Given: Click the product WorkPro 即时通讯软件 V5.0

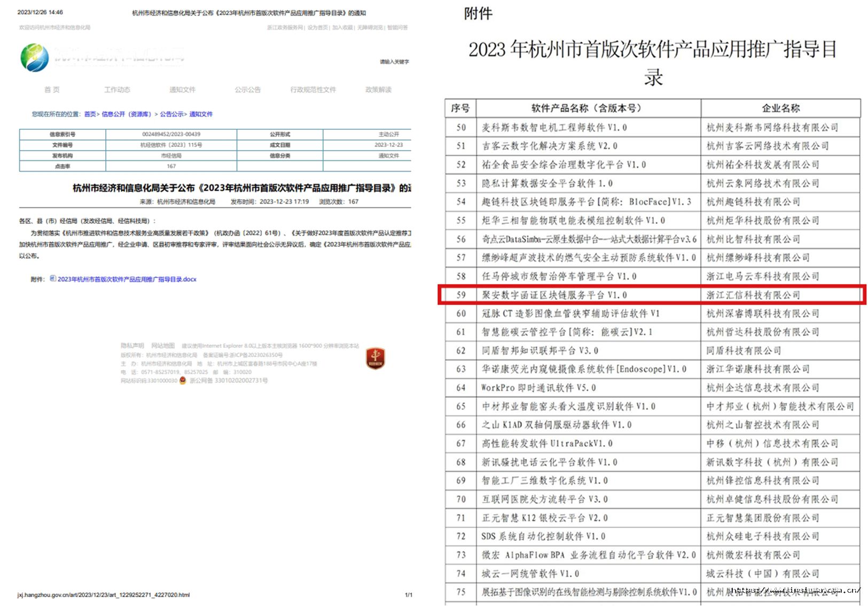Looking at the screenshot, I should [538, 387].
